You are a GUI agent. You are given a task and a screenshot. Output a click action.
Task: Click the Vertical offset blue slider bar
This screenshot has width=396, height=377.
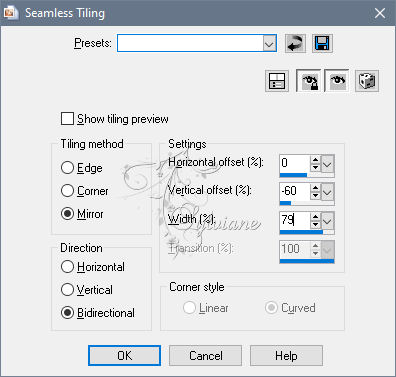click(x=285, y=203)
